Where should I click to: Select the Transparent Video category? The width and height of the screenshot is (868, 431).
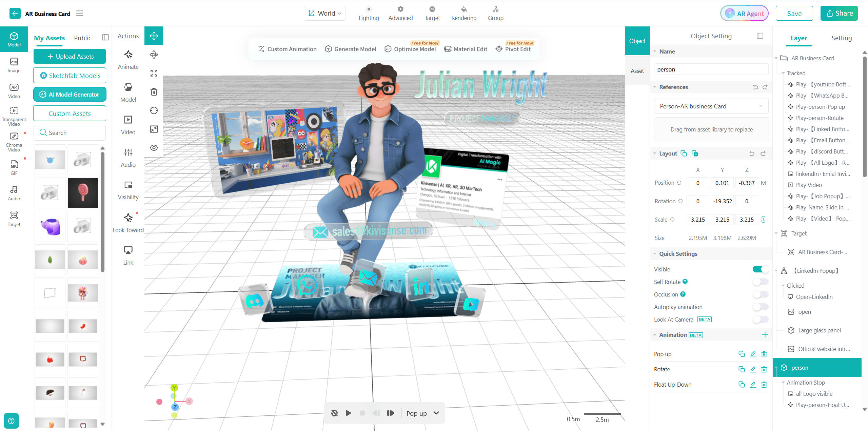click(x=14, y=117)
